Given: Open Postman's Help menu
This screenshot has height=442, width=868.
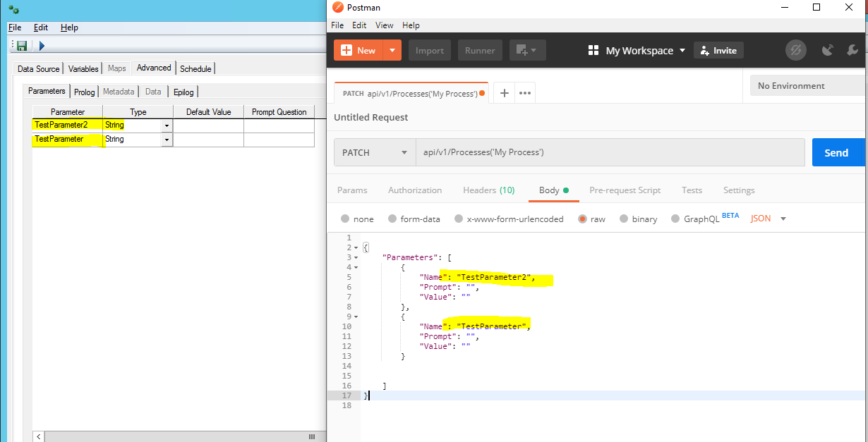Looking at the screenshot, I should (x=411, y=25).
